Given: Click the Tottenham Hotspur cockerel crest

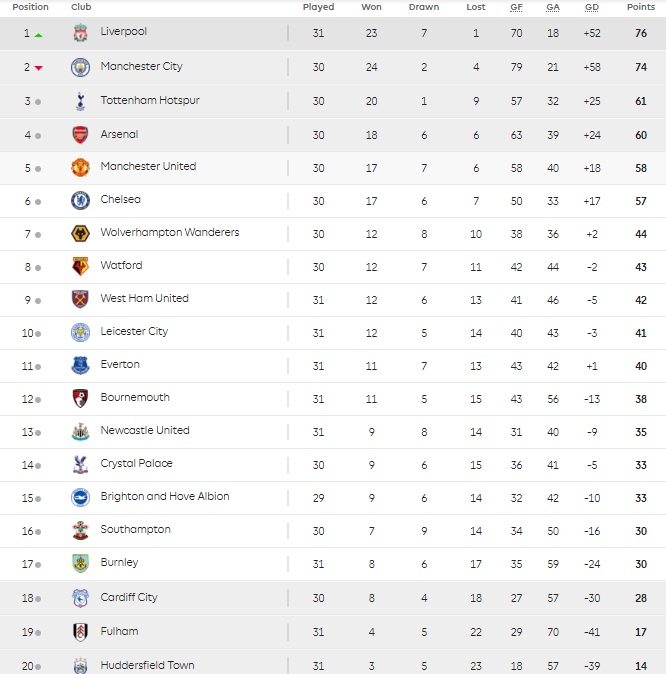Looking at the screenshot, I should coord(80,101).
